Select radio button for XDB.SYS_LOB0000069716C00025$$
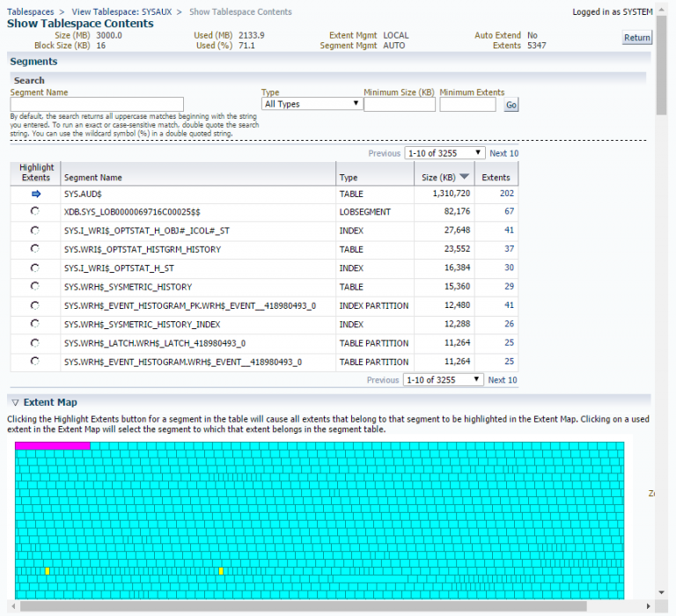This screenshot has width=676, height=616. click(35, 212)
